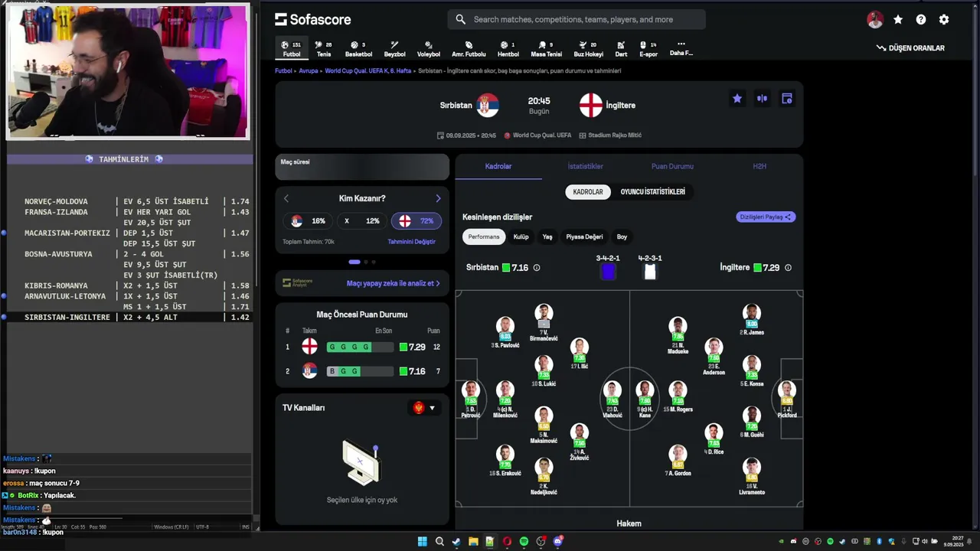Click the İngiltere 4-2-3-1 kit swatch

click(650, 271)
